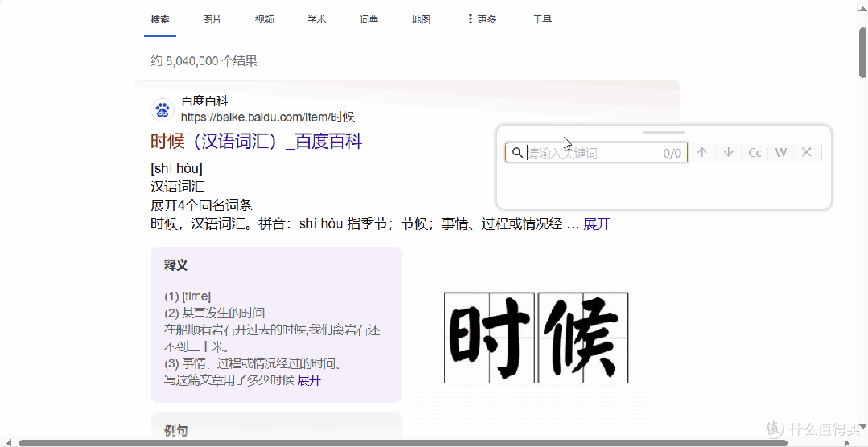Screen dimensions: 868x447
Task: Jump to next match with down arrow
Action: pyautogui.click(x=729, y=152)
